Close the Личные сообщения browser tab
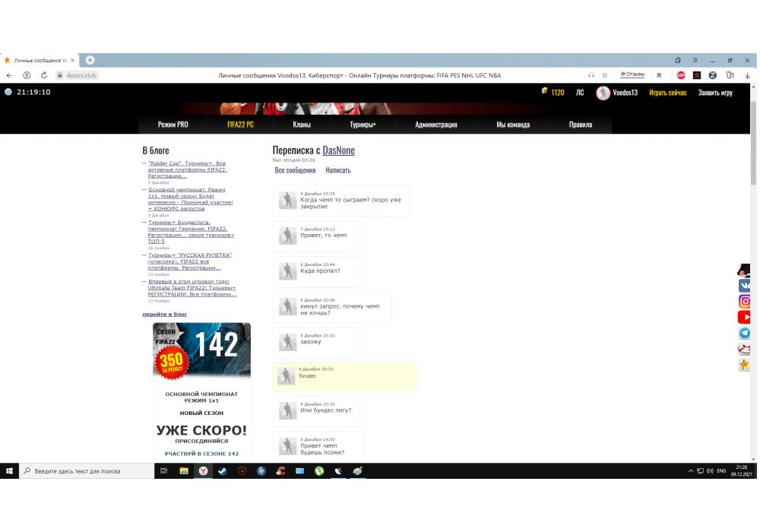The height and width of the screenshot is (532, 760). [73, 60]
